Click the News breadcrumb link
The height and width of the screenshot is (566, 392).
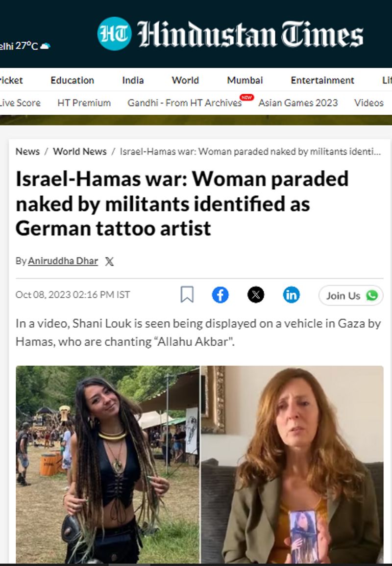[x=27, y=151]
